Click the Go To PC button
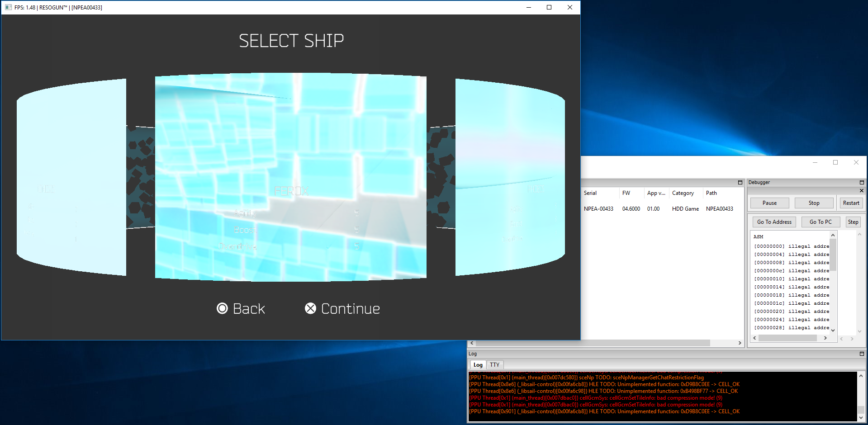This screenshot has height=425, width=868. [x=820, y=222]
